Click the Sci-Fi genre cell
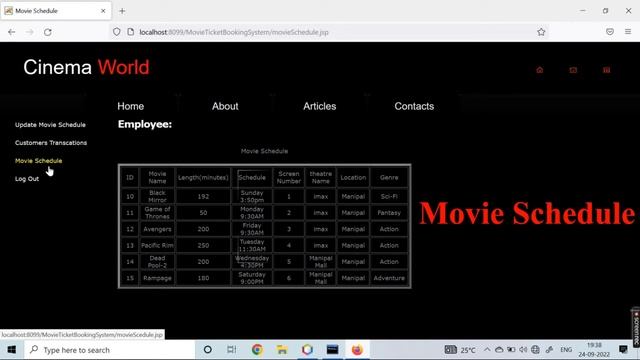640x360 pixels. click(x=389, y=196)
